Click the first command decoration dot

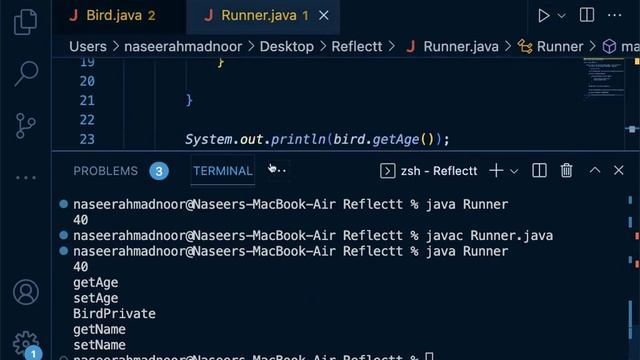point(63,204)
